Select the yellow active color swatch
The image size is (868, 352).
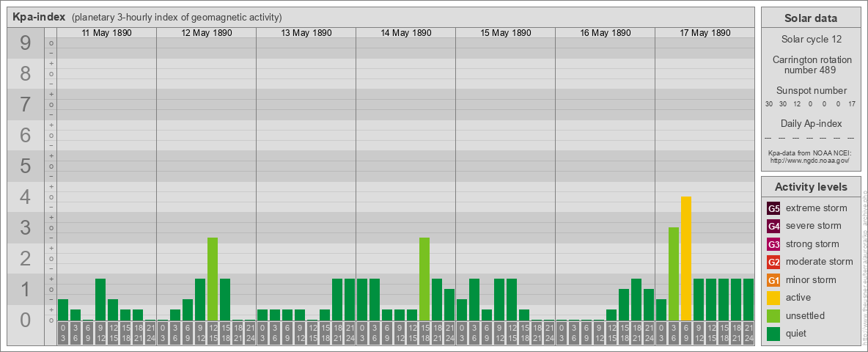click(x=773, y=298)
